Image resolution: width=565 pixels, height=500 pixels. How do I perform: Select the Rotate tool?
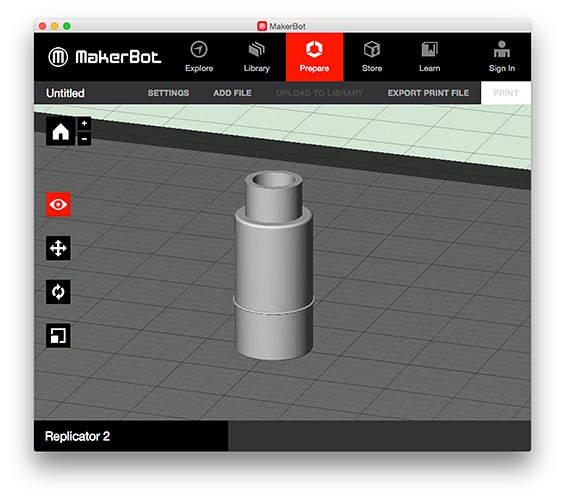click(58, 292)
